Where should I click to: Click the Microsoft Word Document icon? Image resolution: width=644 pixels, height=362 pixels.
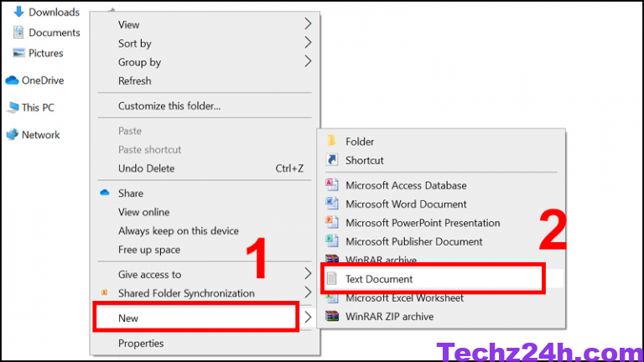pos(332,204)
